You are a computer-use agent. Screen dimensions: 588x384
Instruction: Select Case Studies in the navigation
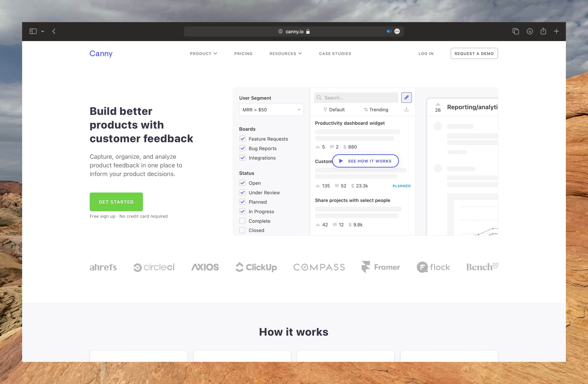335,53
